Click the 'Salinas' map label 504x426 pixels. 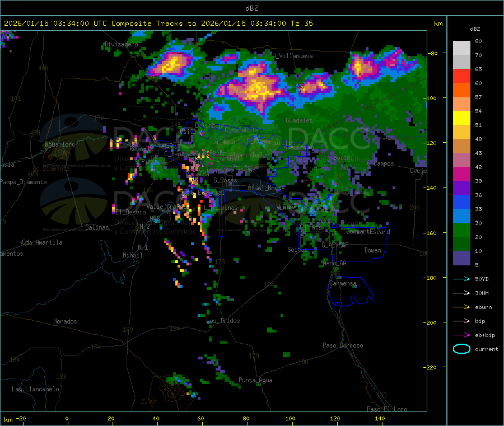(97, 227)
